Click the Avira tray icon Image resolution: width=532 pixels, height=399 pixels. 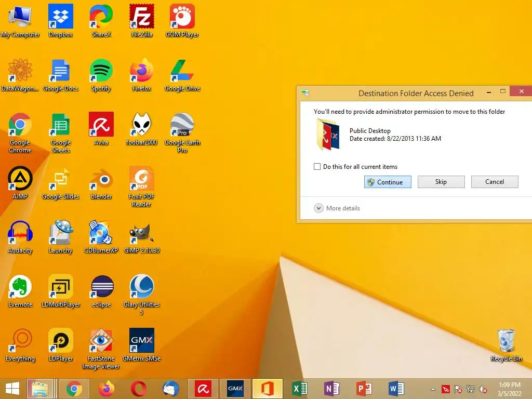click(x=445, y=389)
